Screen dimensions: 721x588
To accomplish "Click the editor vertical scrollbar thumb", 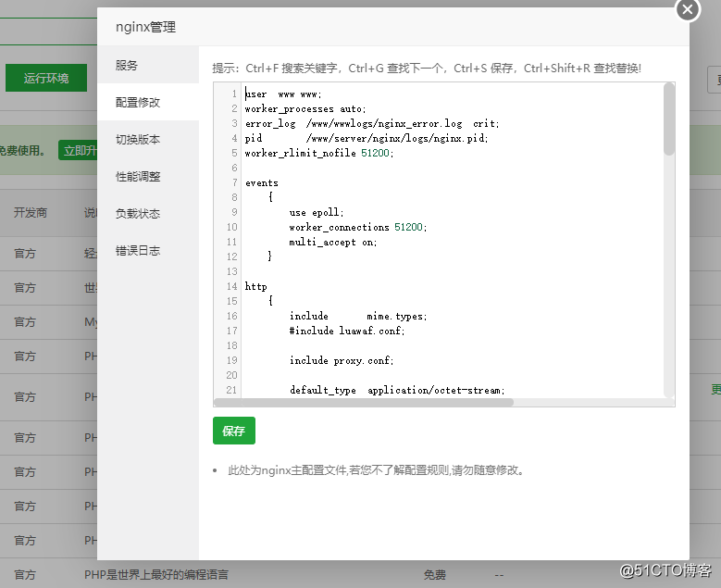I will [669, 119].
